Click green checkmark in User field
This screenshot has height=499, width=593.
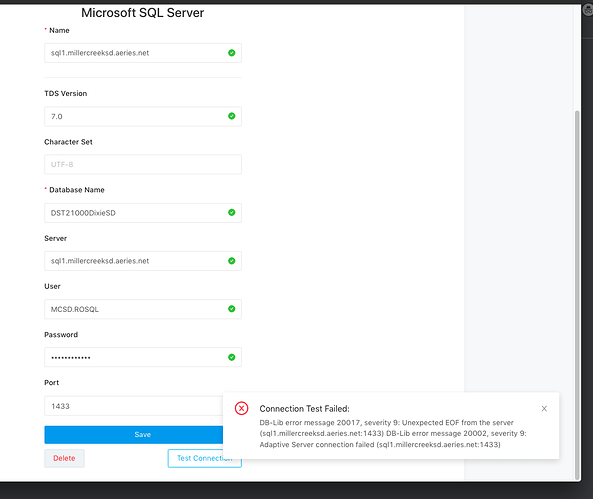click(231, 309)
